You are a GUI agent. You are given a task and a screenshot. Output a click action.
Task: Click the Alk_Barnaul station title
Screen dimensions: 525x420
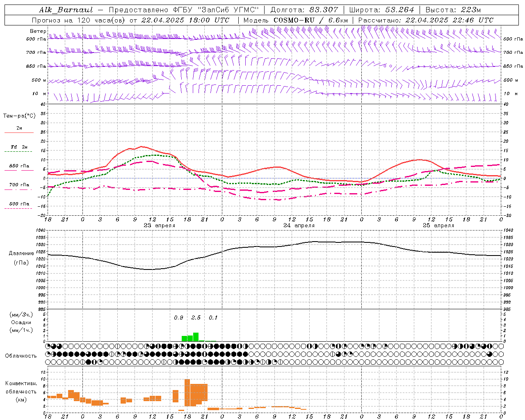click(66, 10)
